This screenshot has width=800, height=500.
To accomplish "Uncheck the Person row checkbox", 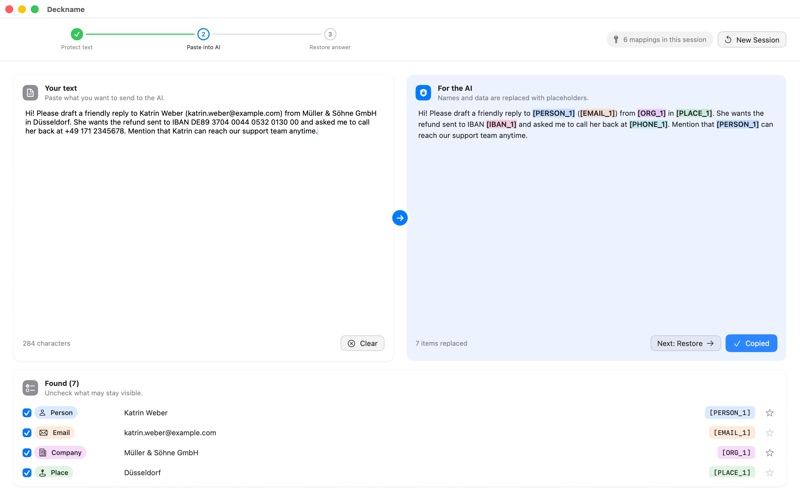I will tap(27, 413).
